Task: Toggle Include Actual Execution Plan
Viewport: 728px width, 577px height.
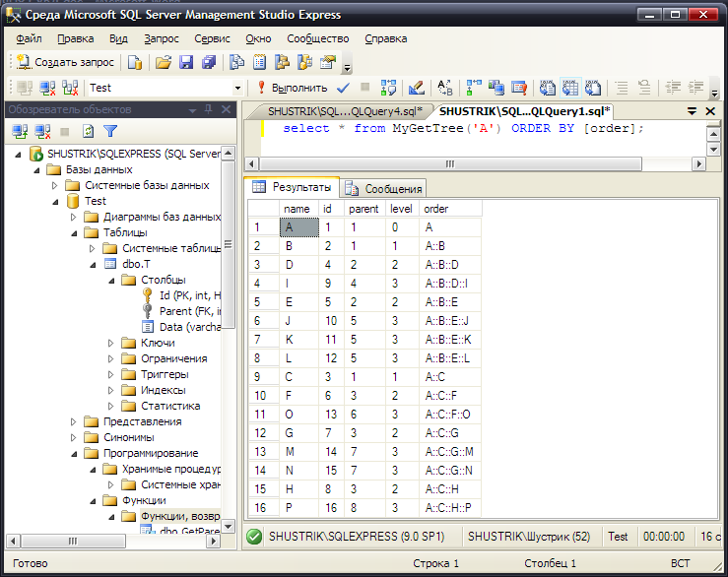Action: [x=474, y=88]
